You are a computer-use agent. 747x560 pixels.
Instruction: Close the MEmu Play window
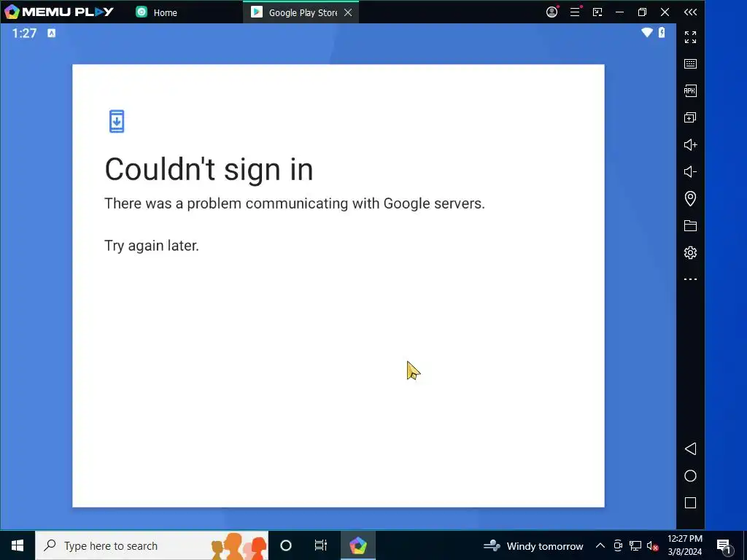click(x=665, y=12)
